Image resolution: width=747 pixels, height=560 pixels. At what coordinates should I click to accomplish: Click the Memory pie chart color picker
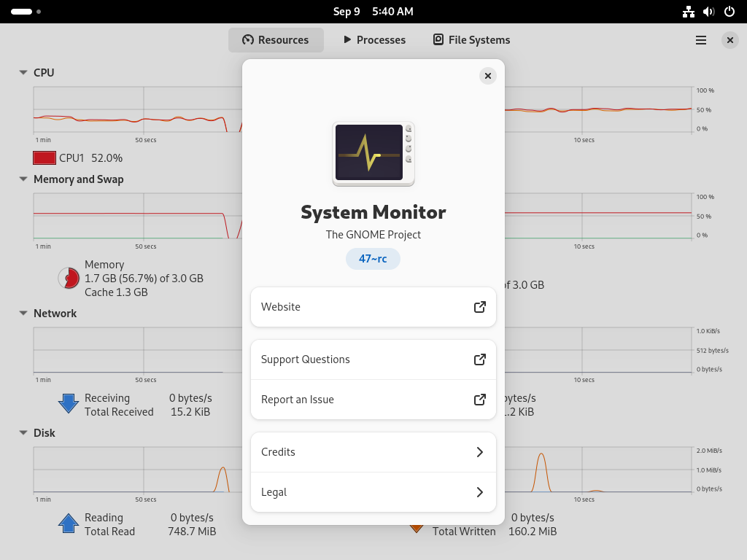point(69,278)
